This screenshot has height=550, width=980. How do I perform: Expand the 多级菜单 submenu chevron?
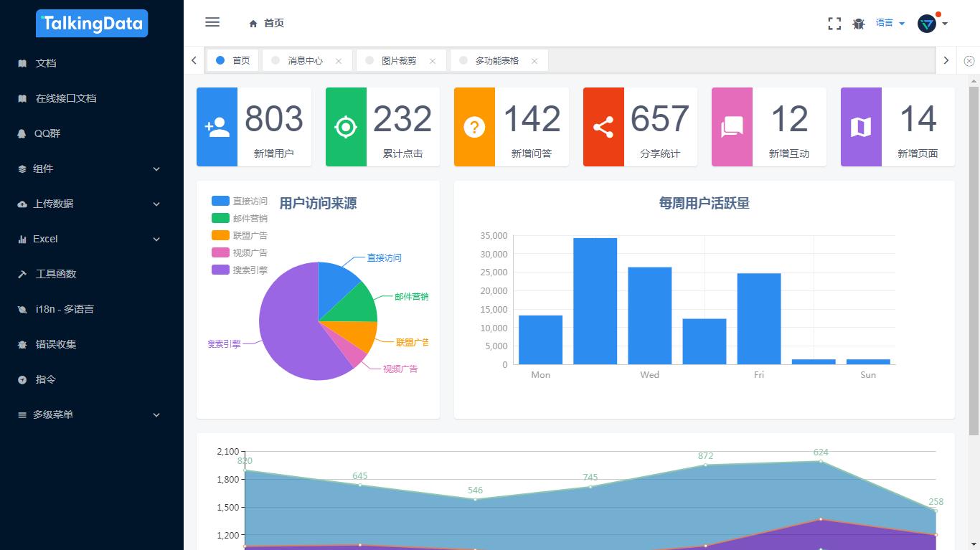pos(156,414)
